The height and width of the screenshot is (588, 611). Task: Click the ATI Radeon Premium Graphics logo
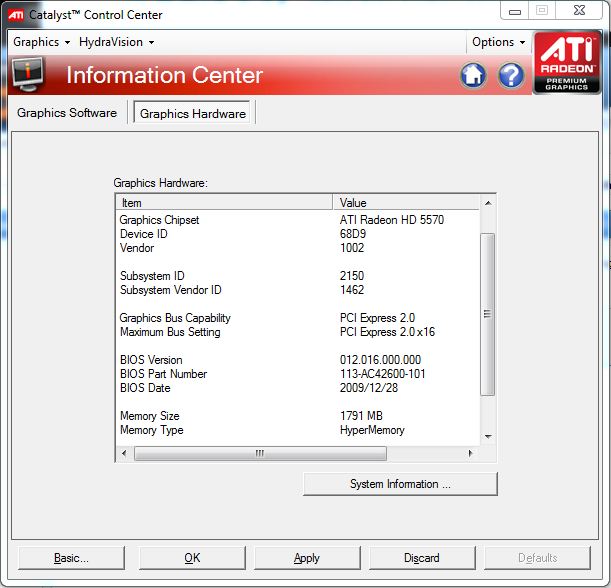[x=567, y=62]
